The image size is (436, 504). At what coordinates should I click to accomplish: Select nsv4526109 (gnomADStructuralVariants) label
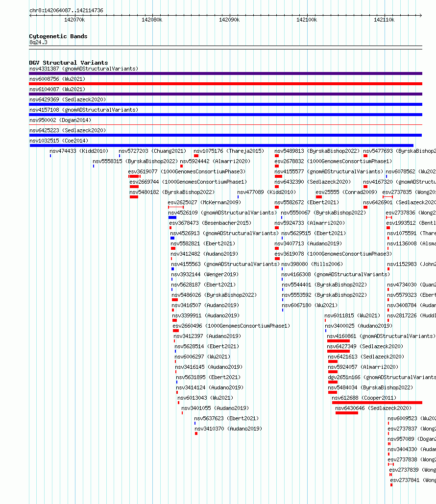pyautogui.click(x=222, y=213)
